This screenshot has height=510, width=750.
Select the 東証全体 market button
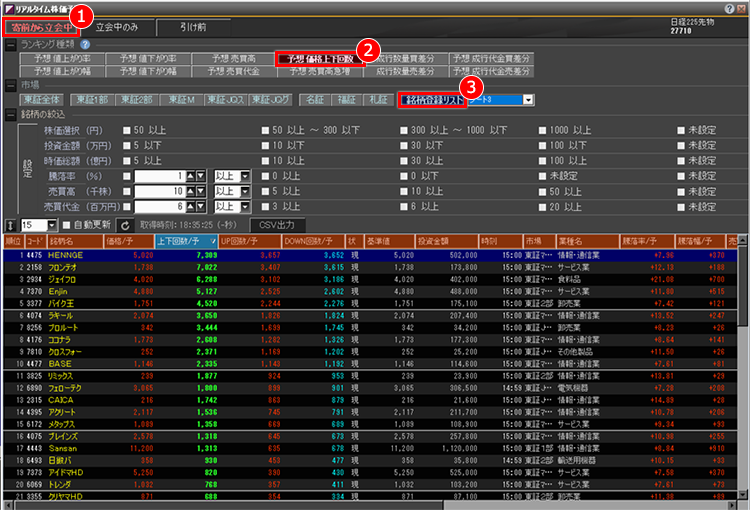coord(43,99)
